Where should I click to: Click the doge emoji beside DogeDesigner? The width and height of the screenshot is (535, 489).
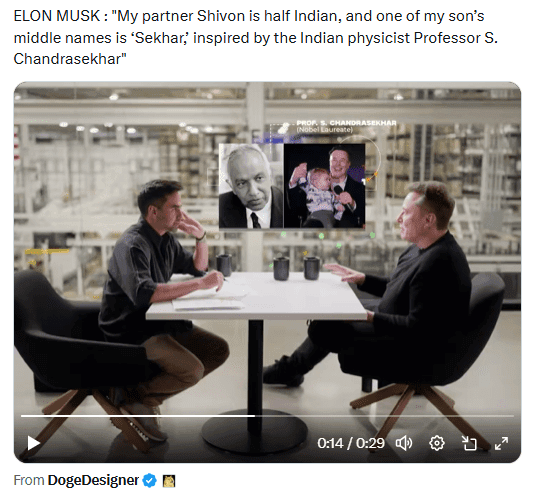(x=168, y=480)
